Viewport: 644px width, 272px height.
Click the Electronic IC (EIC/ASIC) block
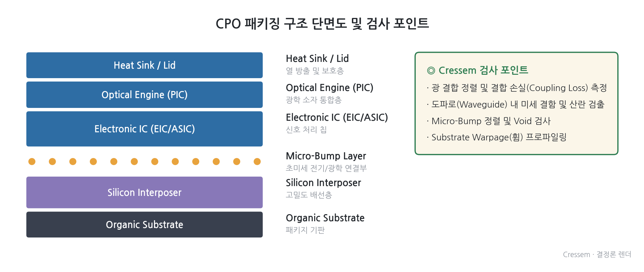pyautogui.click(x=145, y=129)
